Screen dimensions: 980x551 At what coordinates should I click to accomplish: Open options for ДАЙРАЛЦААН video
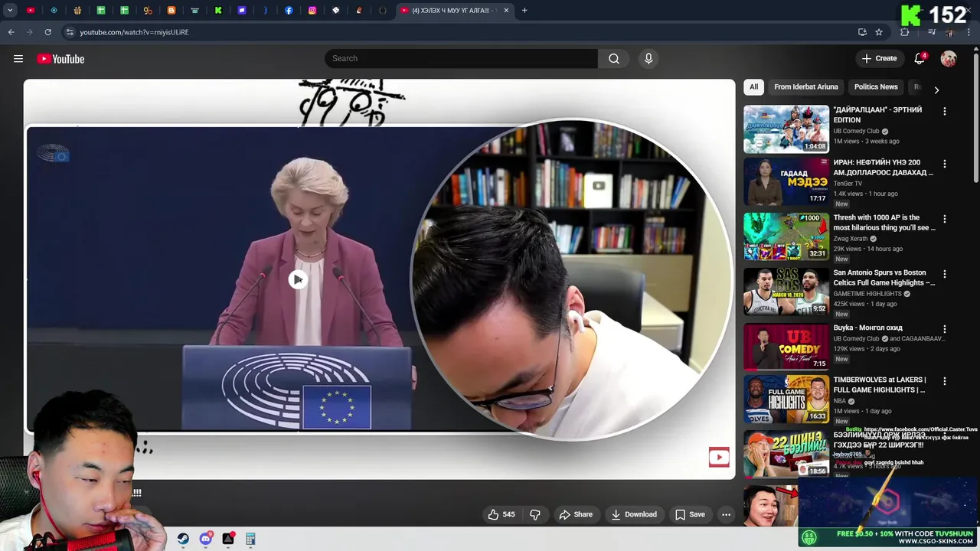(944, 112)
